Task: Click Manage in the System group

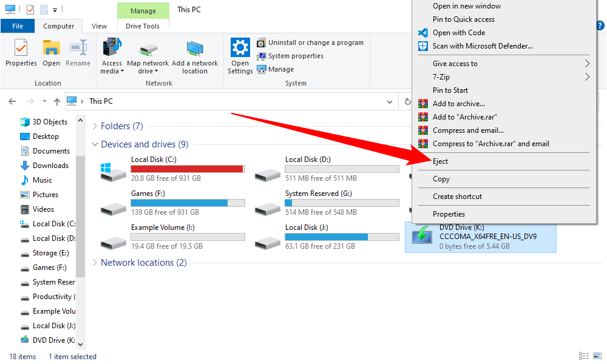Action: [276, 69]
